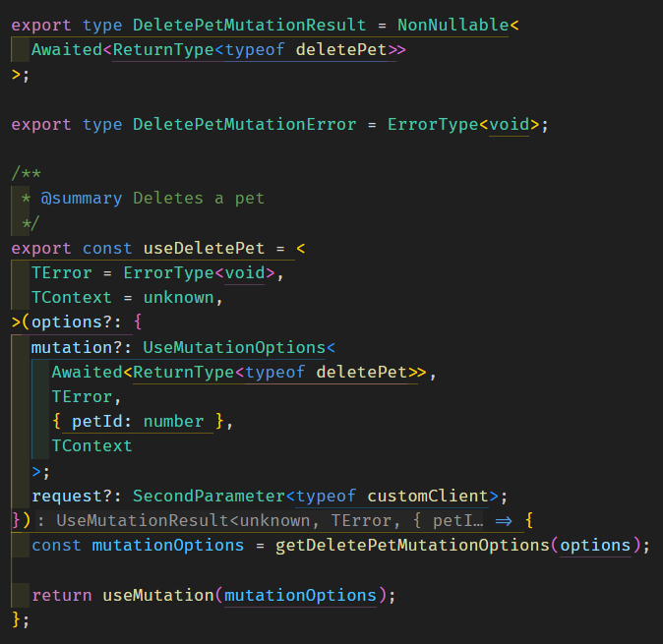Click the 'request?:' property name

(77, 497)
